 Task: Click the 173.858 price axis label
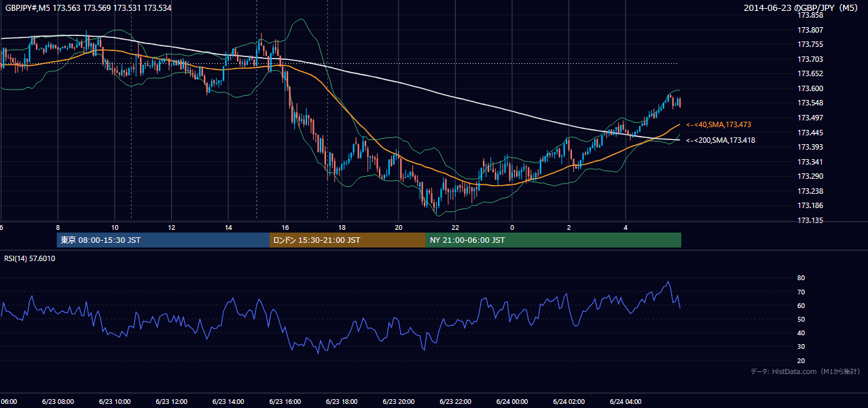(x=810, y=15)
